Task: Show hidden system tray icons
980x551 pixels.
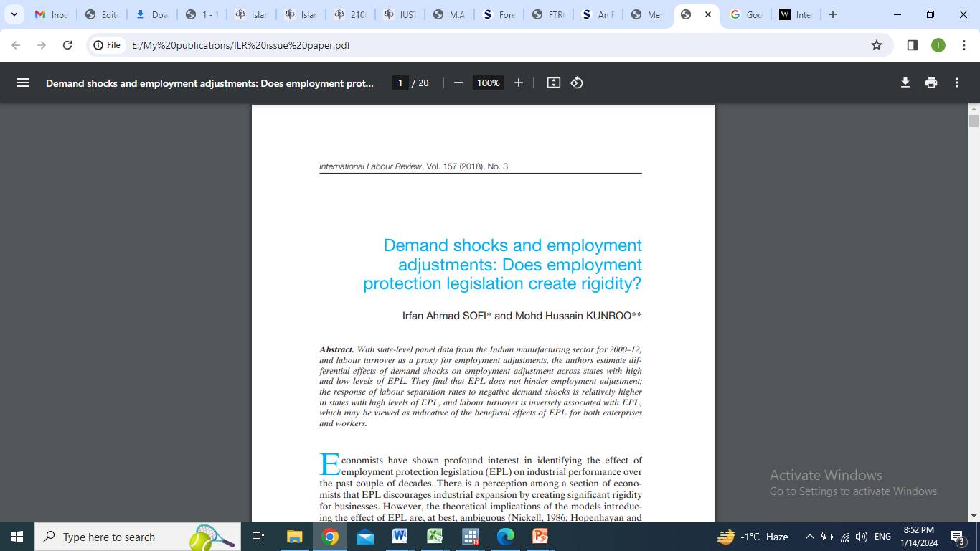Action: (x=809, y=537)
